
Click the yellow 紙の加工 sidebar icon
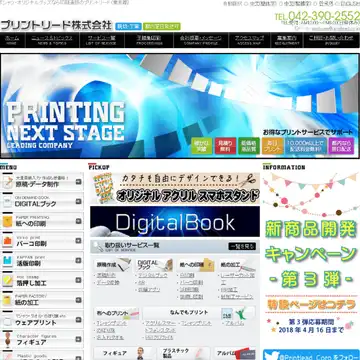[7, 300]
